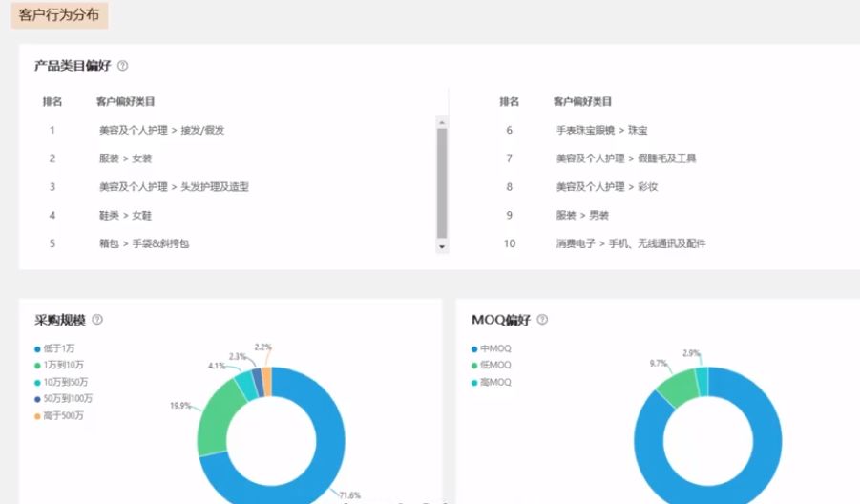Click the category list scrollbar thumb
Viewport: 860px width, 504px height.
coord(442,183)
